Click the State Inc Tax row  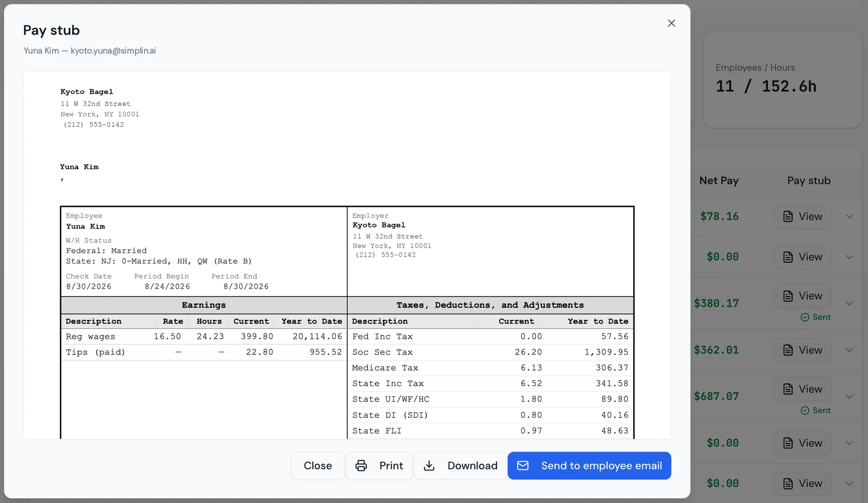(x=490, y=384)
